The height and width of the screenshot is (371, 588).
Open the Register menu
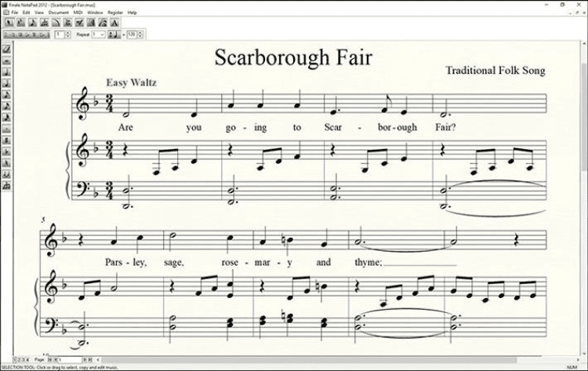tap(115, 13)
